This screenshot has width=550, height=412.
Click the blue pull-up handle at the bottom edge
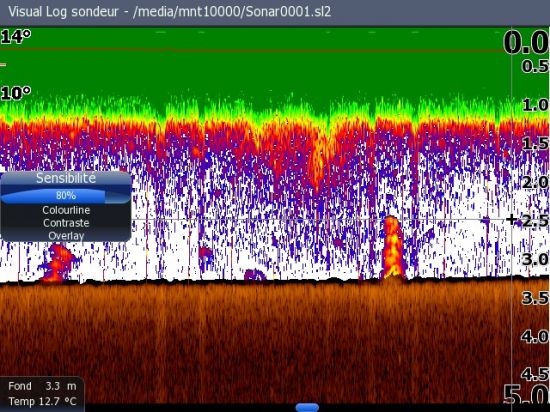click(307, 407)
